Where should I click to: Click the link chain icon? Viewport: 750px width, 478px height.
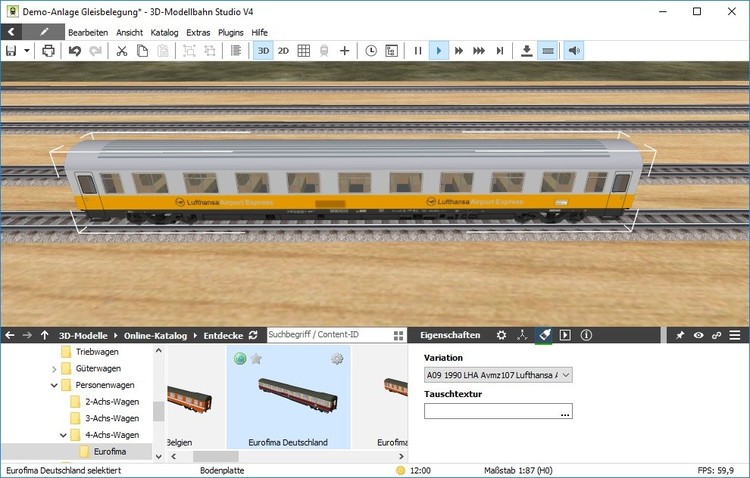pos(717,335)
